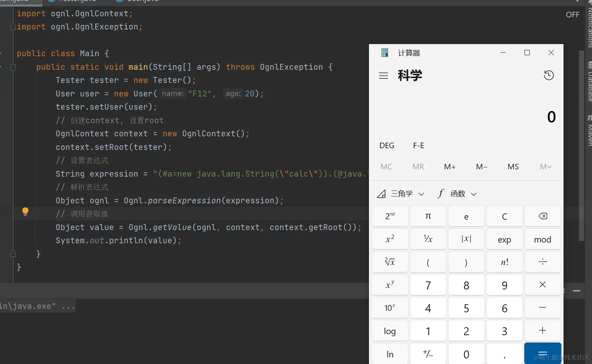
Task: Click digit 0 on calculator
Action: tap(466, 354)
